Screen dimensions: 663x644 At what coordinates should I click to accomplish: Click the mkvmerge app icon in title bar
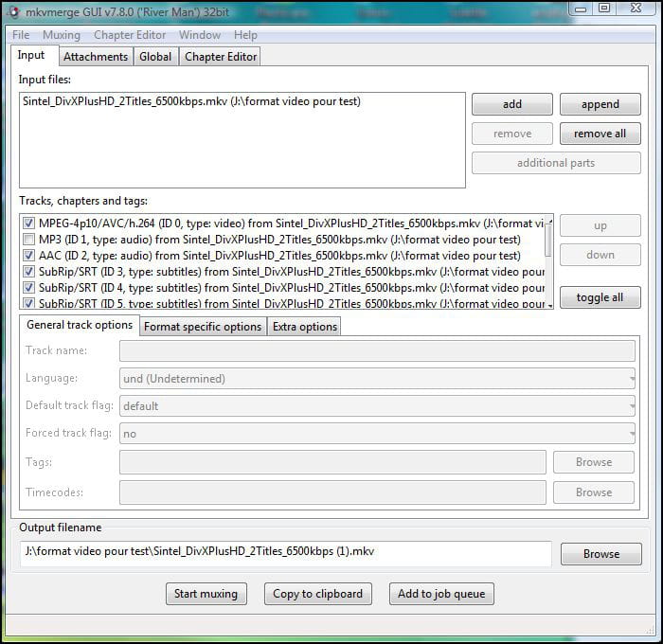pos(14,12)
